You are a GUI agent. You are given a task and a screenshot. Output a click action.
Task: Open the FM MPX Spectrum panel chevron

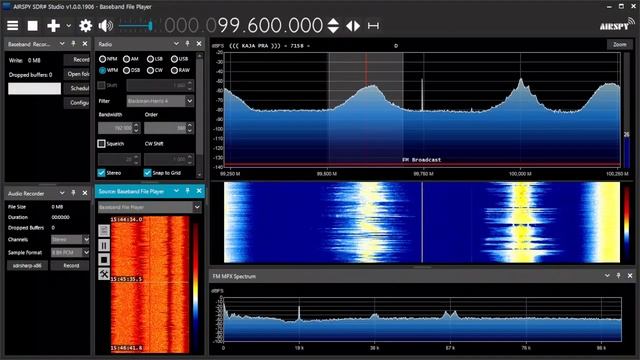(607, 276)
